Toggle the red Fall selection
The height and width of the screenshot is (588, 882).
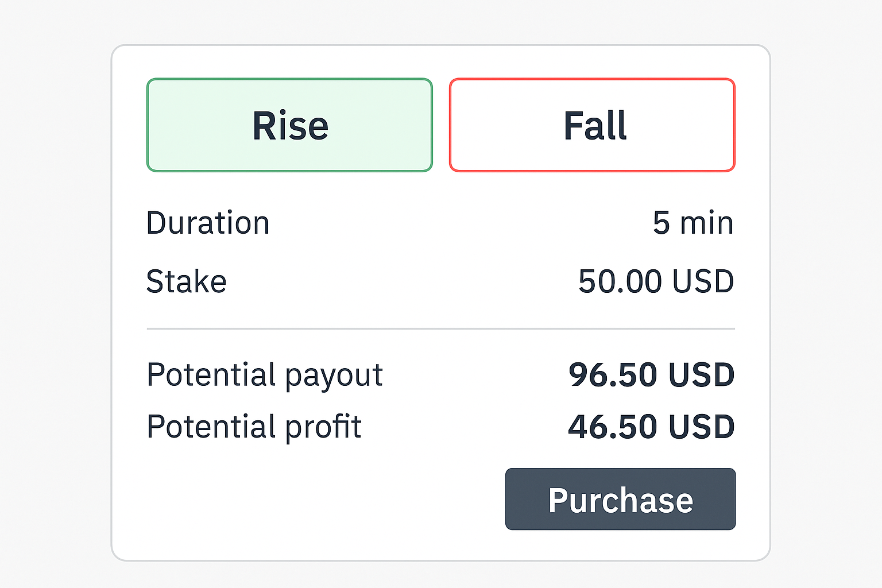click(x=592, y=125)
